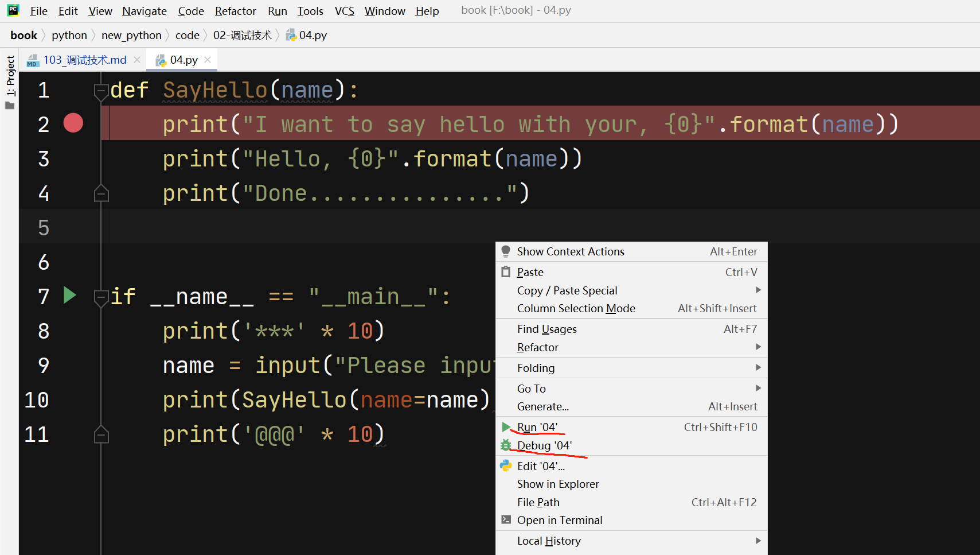Click the 'code' breadcrumb in navigation bar
The image size is (980, 555).
pyautogui.click(x=187, y=36)
